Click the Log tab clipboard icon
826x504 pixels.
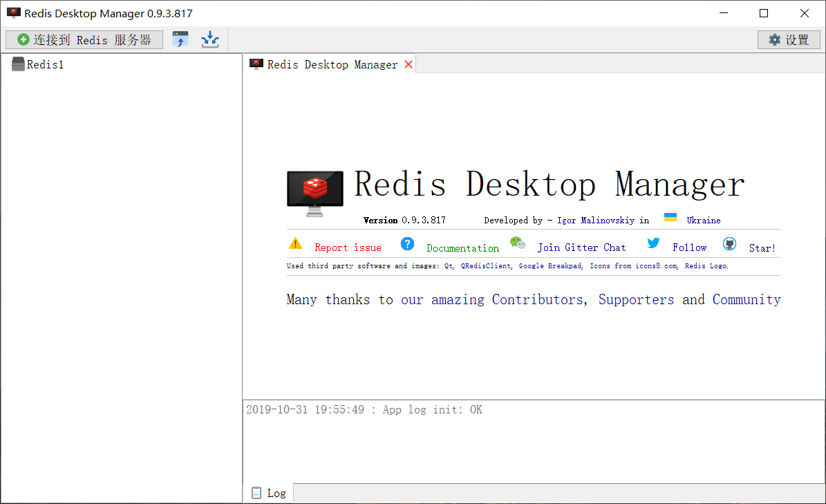coord(256,493)
